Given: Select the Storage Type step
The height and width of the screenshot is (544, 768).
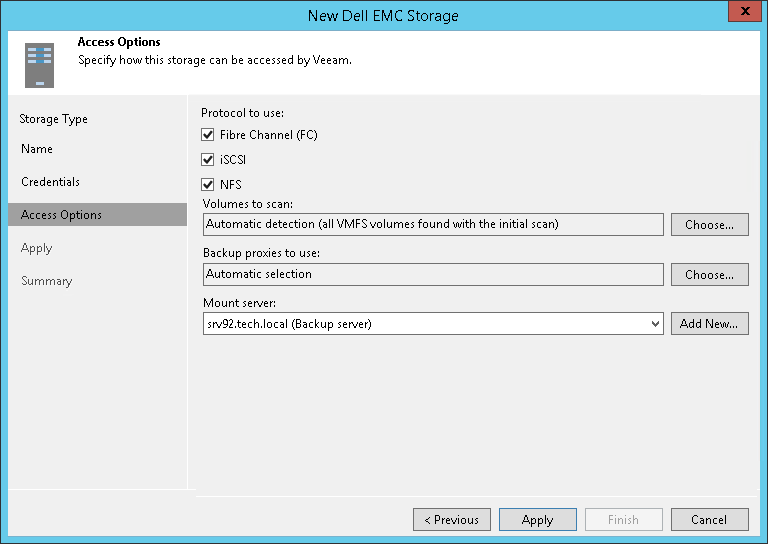Looking at the screenshot, I should 53,119.
